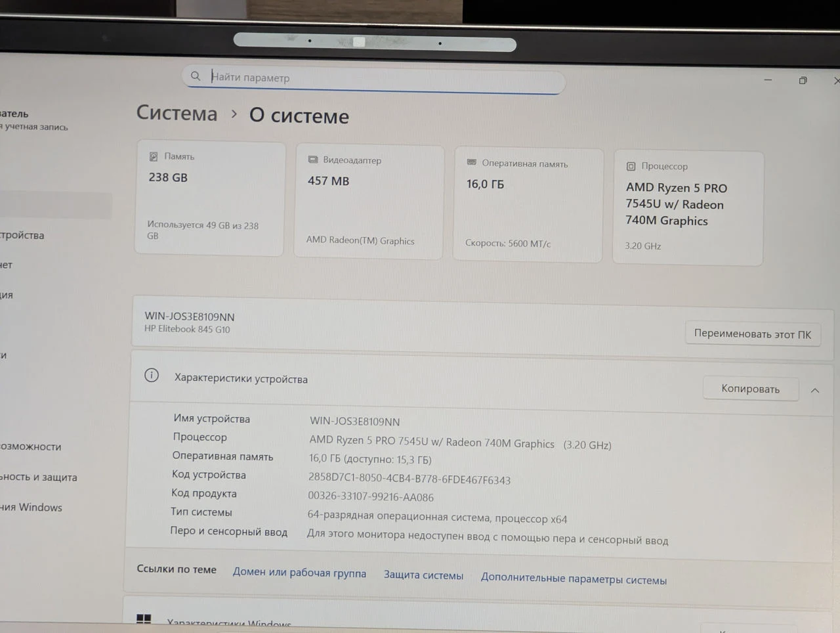Click "AMD Radeon(TM) Graphics" label
The height and width of the screenshot is (633, 840).
coord(360,240)
